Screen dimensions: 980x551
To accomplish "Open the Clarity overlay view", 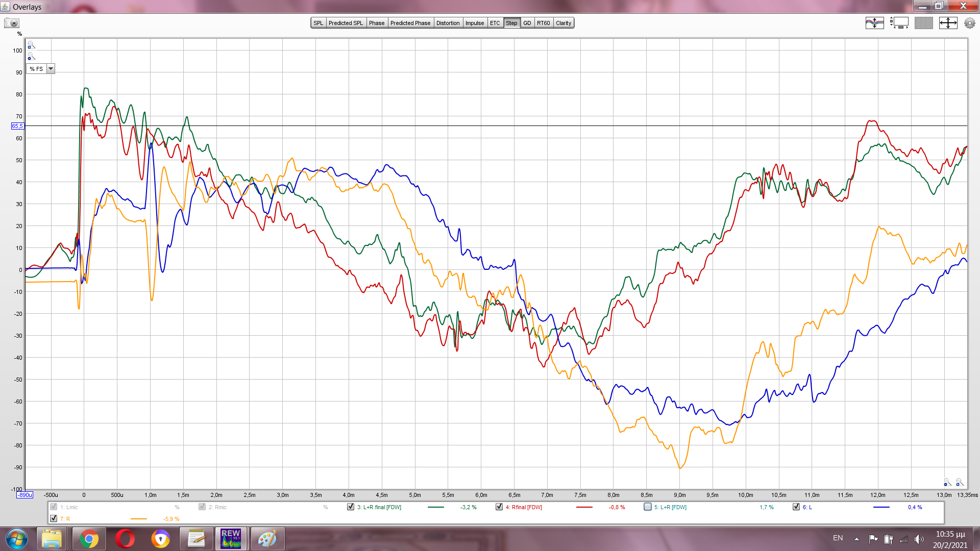I will [563, 23].
